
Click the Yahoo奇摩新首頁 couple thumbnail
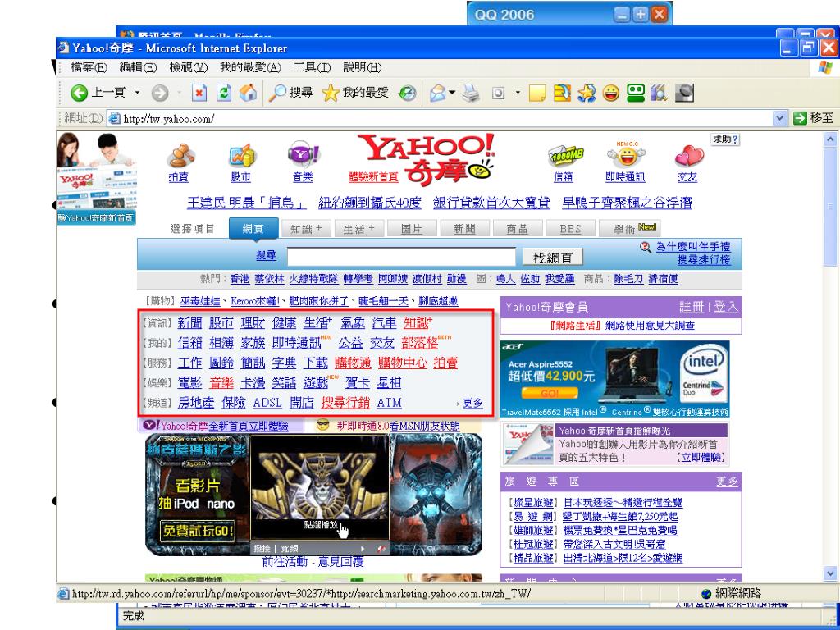tap(97, 178)
